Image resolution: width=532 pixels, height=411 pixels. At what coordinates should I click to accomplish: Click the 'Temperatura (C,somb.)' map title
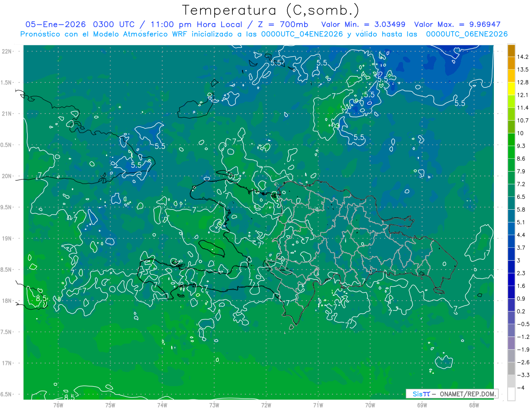[271, 10]
